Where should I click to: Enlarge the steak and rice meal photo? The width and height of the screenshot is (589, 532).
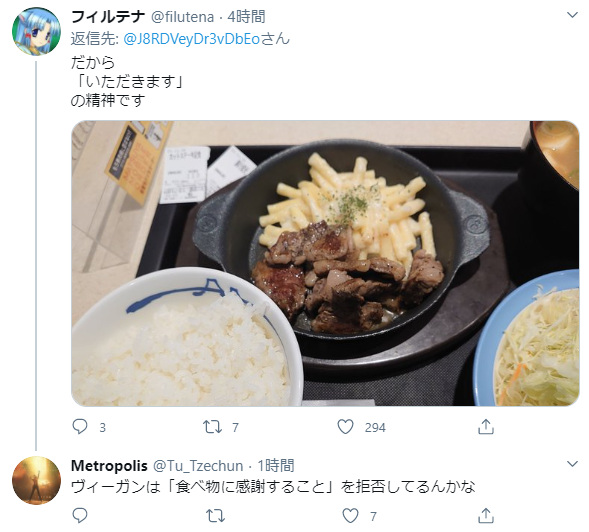coord(325,263)
